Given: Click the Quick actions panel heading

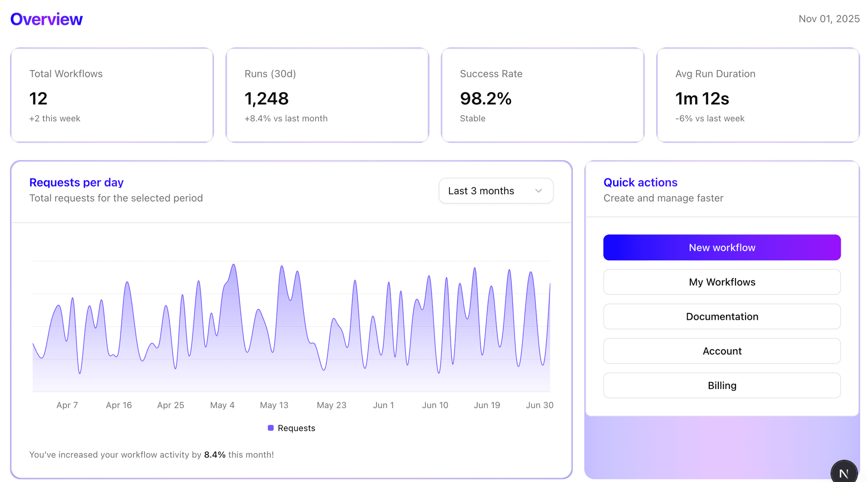Looking at the screenshot, I should (640, 183).
